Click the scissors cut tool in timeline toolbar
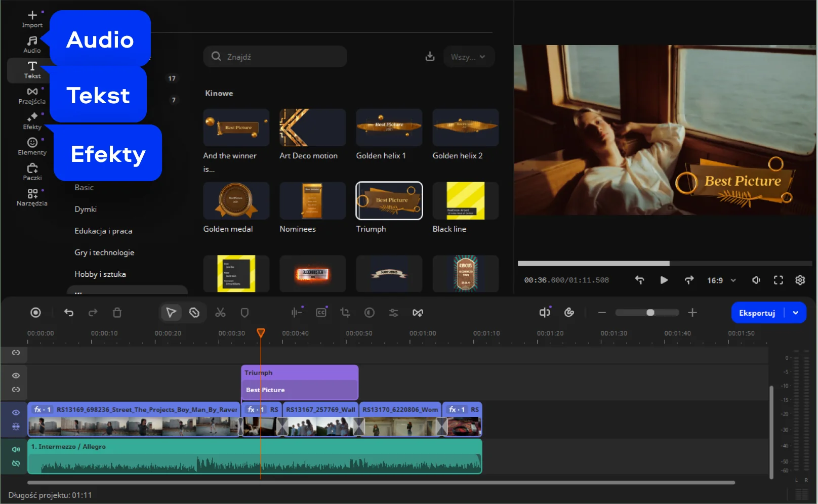 coord(220,313)
